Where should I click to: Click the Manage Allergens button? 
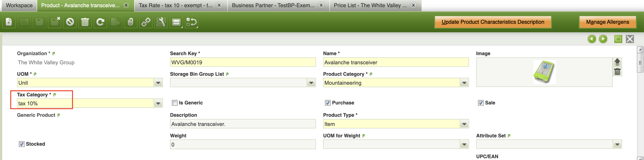(x=607, y=22)
